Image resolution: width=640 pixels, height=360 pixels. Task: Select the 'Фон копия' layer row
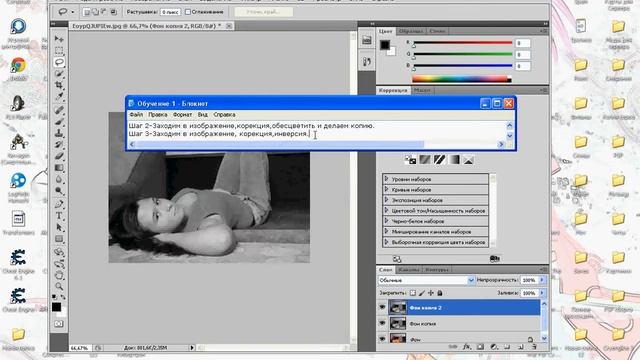464,323
